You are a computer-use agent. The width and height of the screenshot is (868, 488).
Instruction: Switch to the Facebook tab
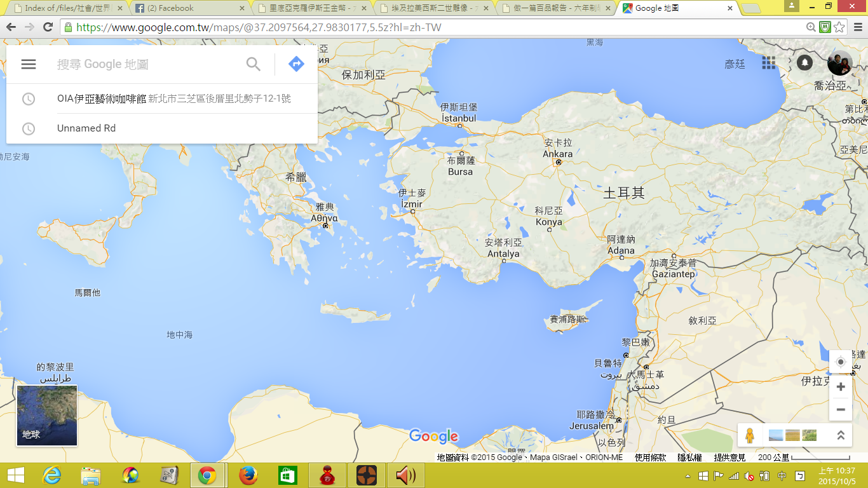point(189,8)
